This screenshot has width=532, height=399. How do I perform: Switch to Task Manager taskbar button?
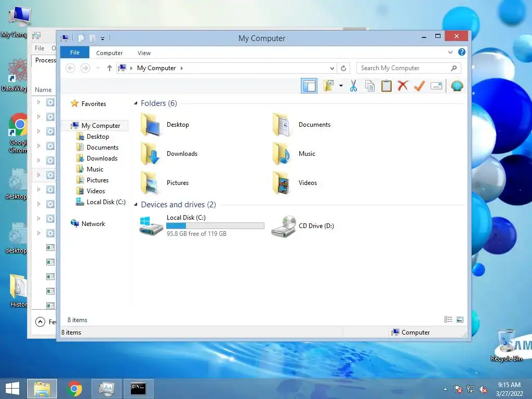(106, 389)
